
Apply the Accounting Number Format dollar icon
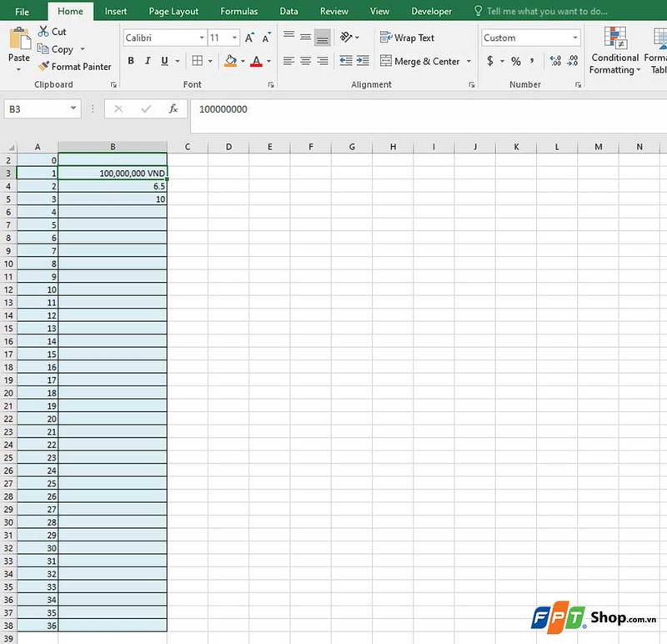click(x=489, y=62)
